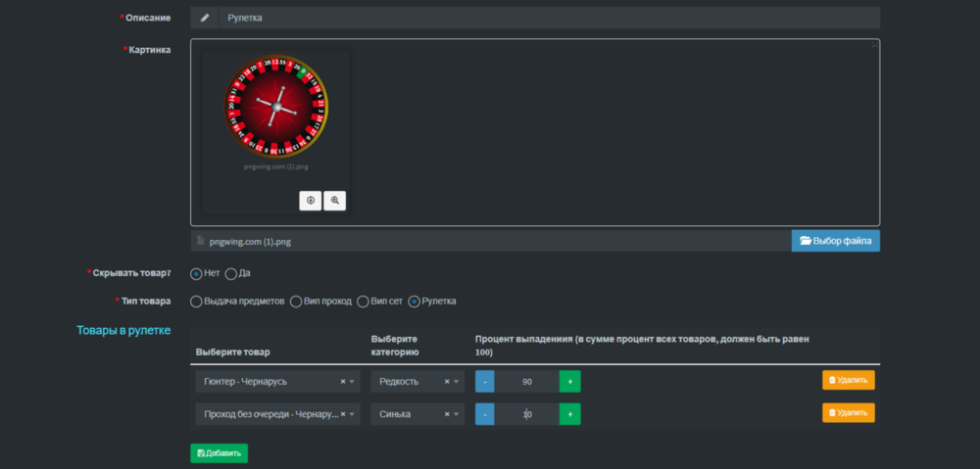Open the Гюнтер - Чернарусь product dropdown
This screenshot has height=469, width=980.
pyautogui.click(x=277, y=382)
